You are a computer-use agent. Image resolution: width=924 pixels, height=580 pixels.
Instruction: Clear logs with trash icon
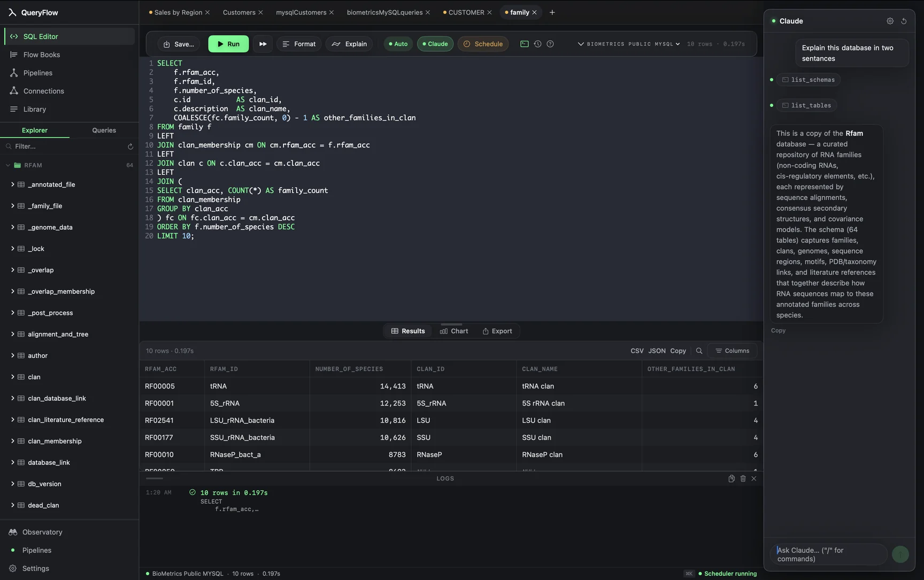tap(743, 478)
